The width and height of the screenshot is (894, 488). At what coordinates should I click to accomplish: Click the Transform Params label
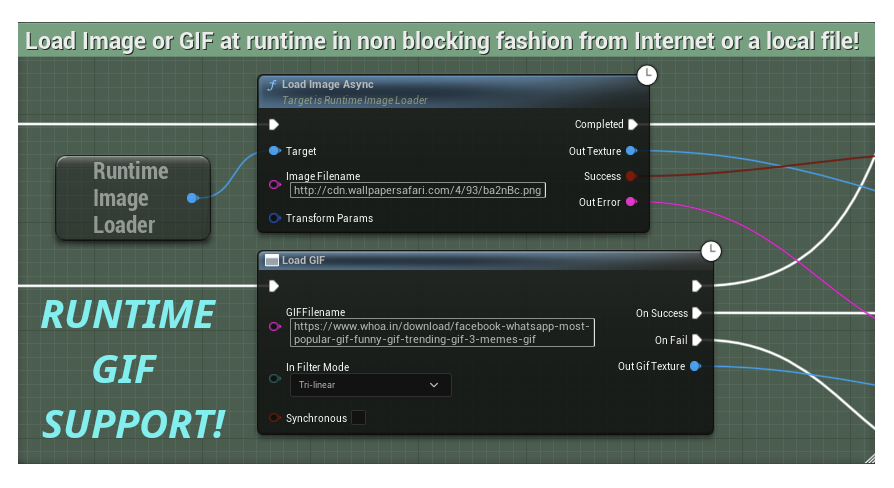330,218
